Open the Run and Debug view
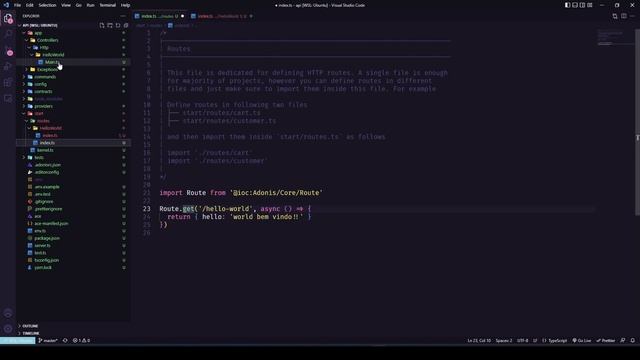640x360 pixels. pos(8,66)
